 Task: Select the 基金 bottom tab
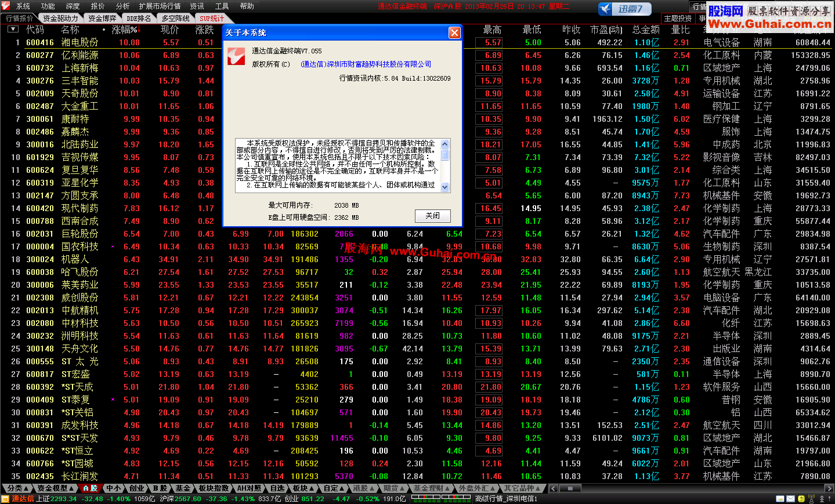click(183, 488)
